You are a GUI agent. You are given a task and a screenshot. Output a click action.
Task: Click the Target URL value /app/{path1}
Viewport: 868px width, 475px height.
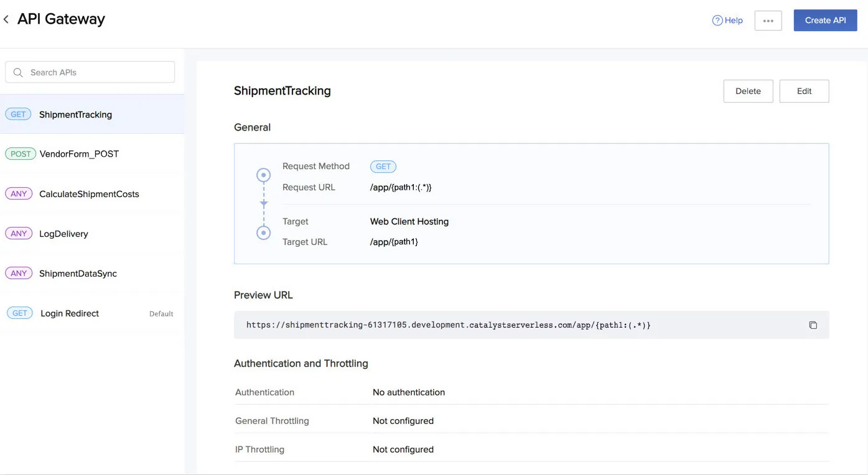(394, 242)
